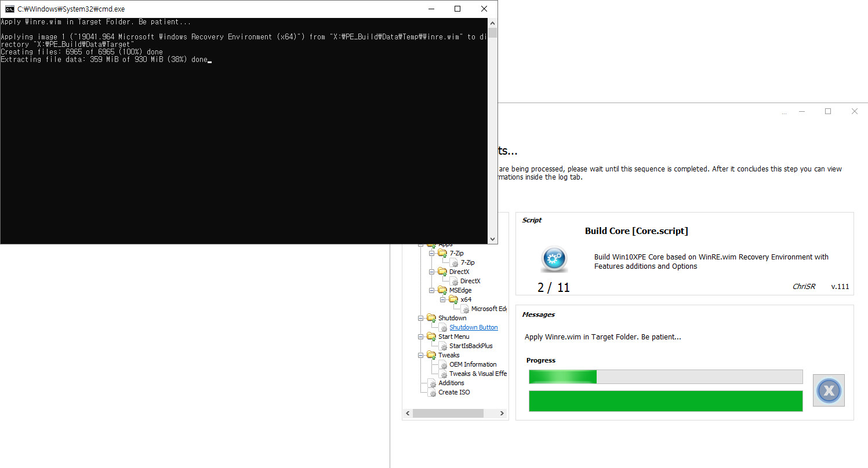Collapse the Tweaks folder node
868x468 pixels.
coord(420,355)
